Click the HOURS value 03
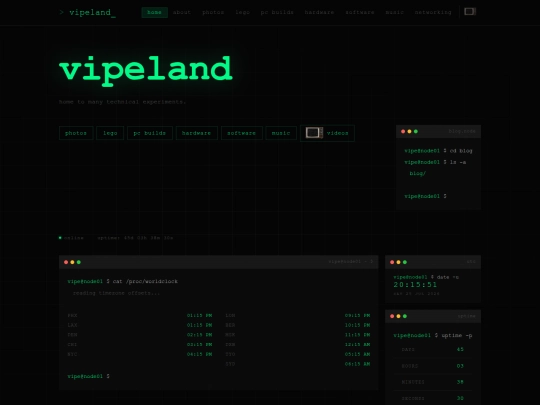The width and height of the screenshot is (540, 405). [x=460, y=366]
